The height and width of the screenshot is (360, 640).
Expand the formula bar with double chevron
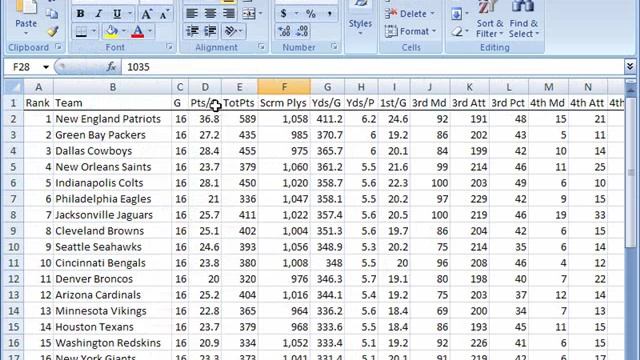click(630, 67)
